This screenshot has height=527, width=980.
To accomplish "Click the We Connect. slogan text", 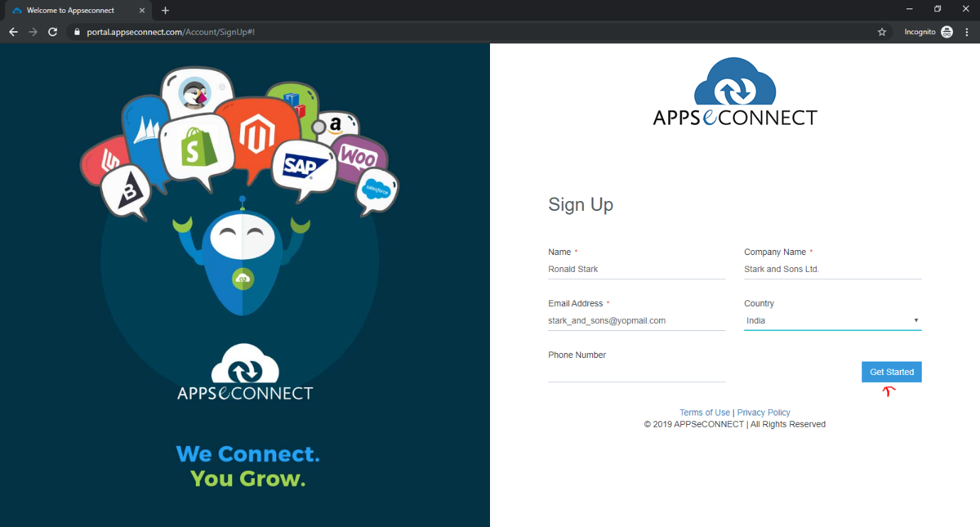I will point(248,454).
